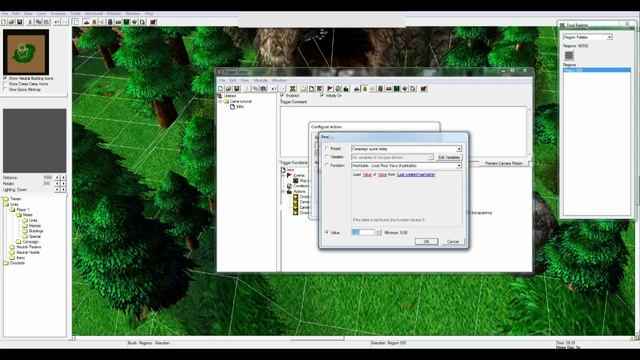The image size is (640, 360).
Task: Select Doodads folder in the left tree
Action: 17,263
